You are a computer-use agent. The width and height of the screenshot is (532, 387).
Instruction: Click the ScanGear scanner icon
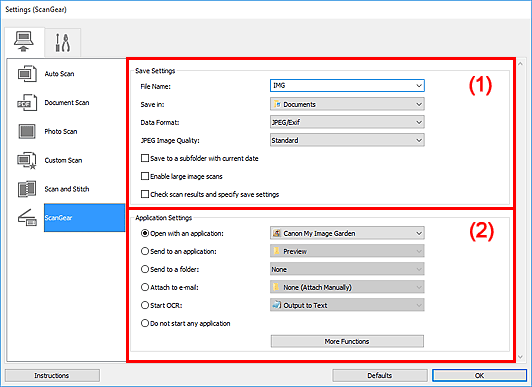click(27, 218)
